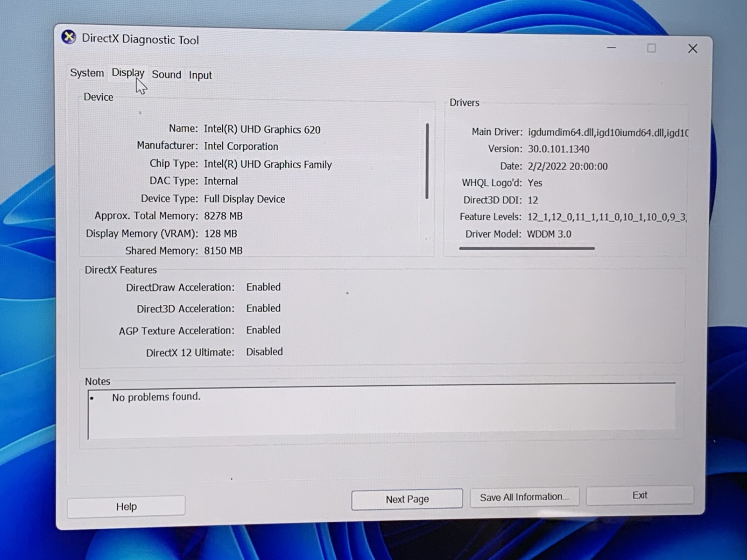Click DirectDraw Acceleration 'Enabled' status
The image size is (747, 560).
(263, 287)
